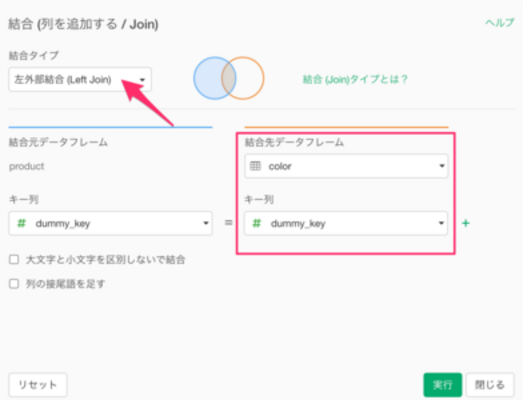Click the equals sign between key columns

[228, 223]
